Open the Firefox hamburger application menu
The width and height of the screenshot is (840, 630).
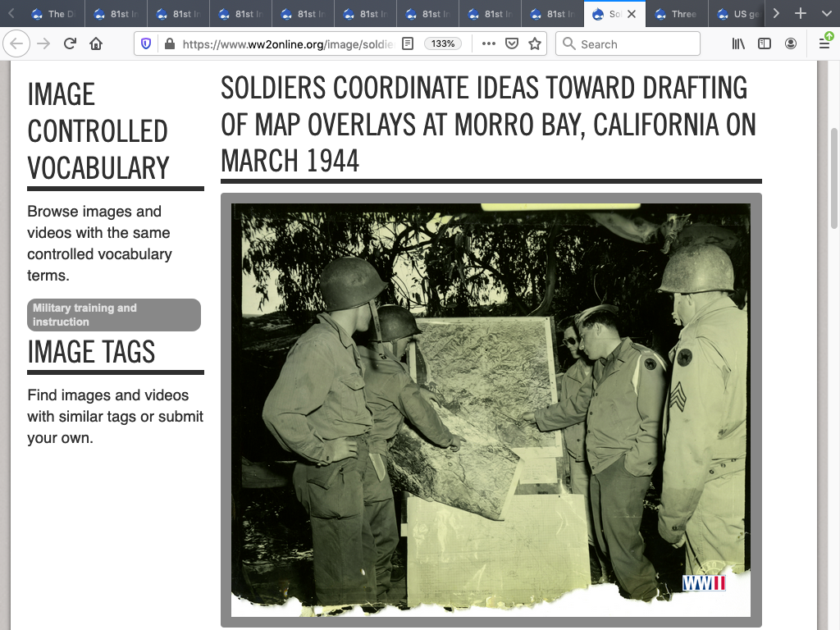pos(824,43)
